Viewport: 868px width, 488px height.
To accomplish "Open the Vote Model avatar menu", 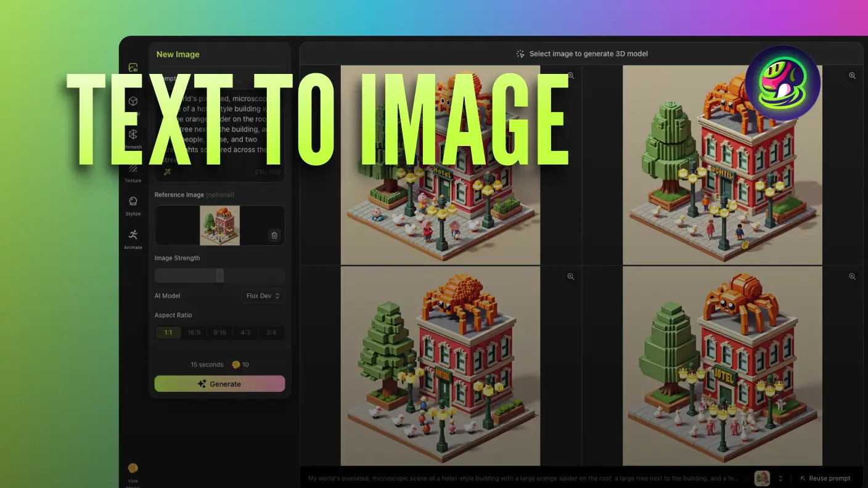I will click(x=133, y=468).
